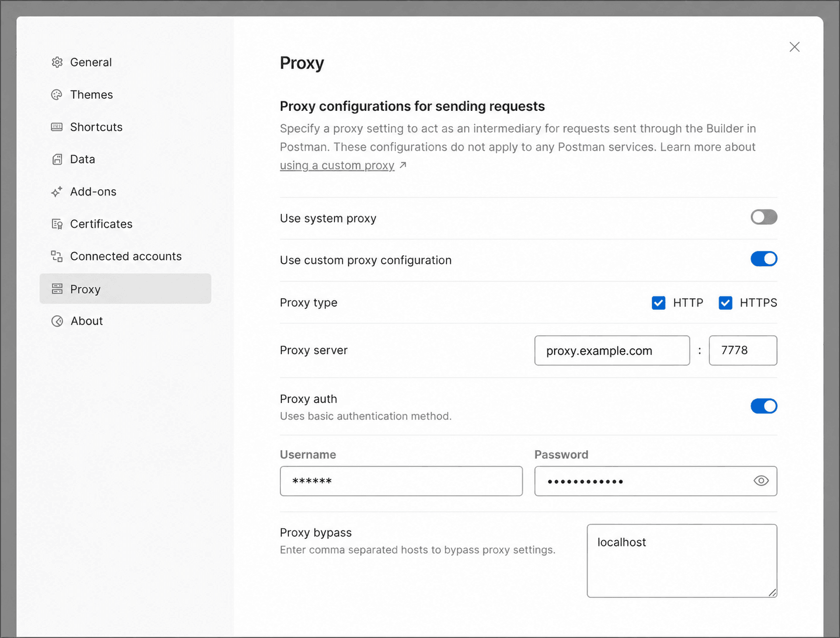The image size is (840, 638).
Task: Click 'Enter comma separated hosts' description text
Action: 417,550
